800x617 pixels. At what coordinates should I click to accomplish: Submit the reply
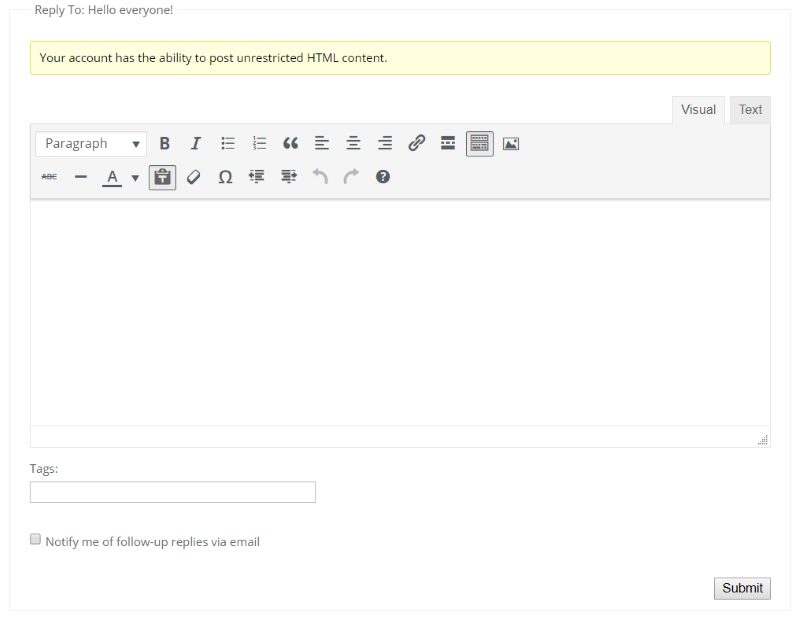[x=742, y=588]
